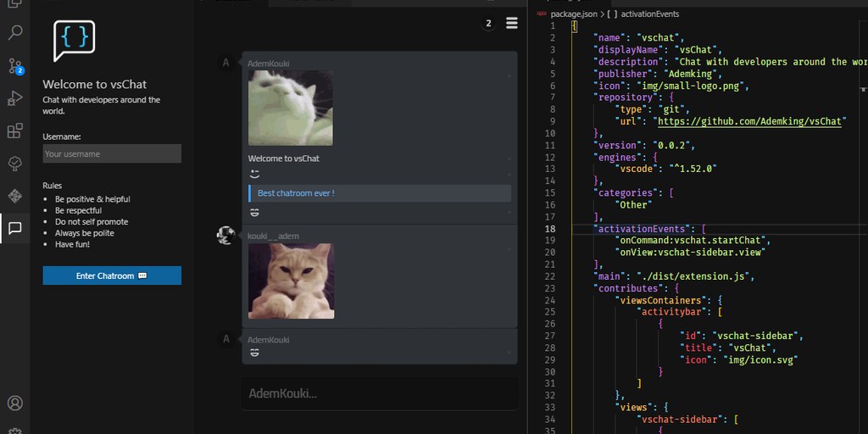Viewport: 868px width, 434px height.
Task: Click the "name": "vschat" line
Action: point(639,37)
